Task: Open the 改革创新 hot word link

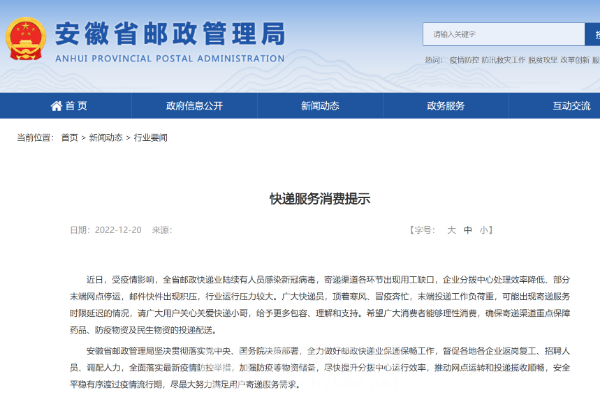Action: tap(575, 60)
